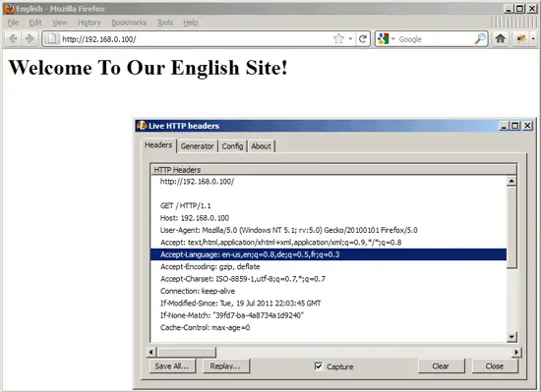Open URL history dropdown arrow next to star

pos(350,38)
